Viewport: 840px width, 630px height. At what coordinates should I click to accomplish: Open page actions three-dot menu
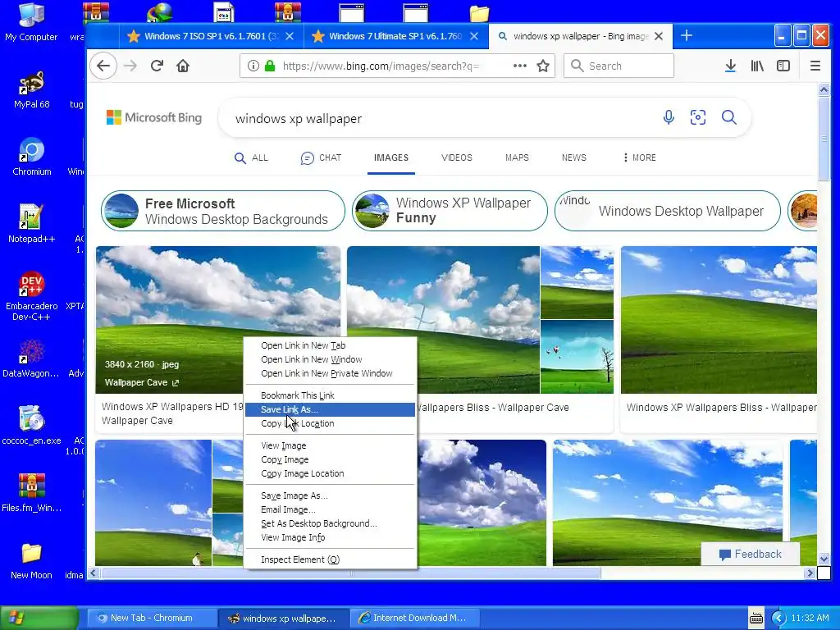click(x=519, y=66)
